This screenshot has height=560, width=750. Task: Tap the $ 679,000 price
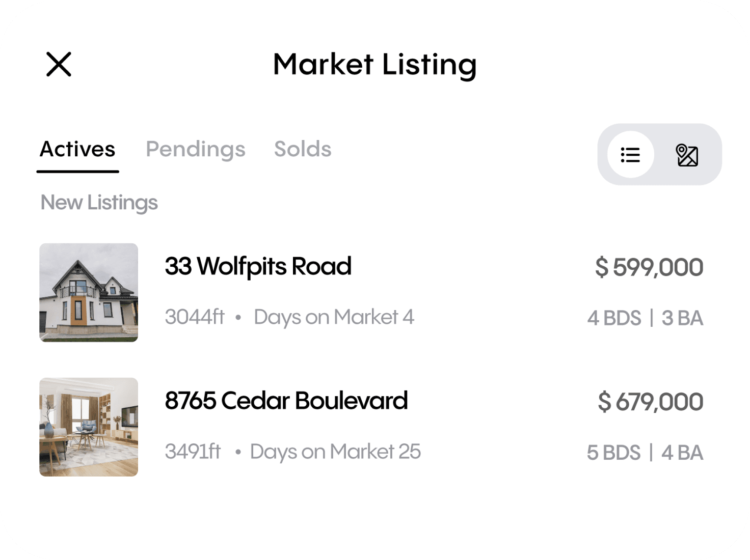[x=651, y=402]
